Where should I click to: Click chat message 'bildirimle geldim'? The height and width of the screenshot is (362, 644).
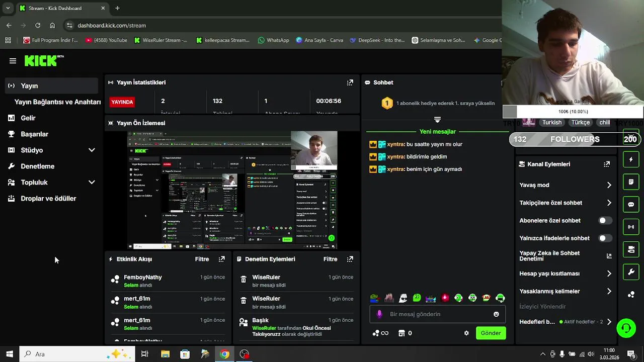click(x=427, y=156)
